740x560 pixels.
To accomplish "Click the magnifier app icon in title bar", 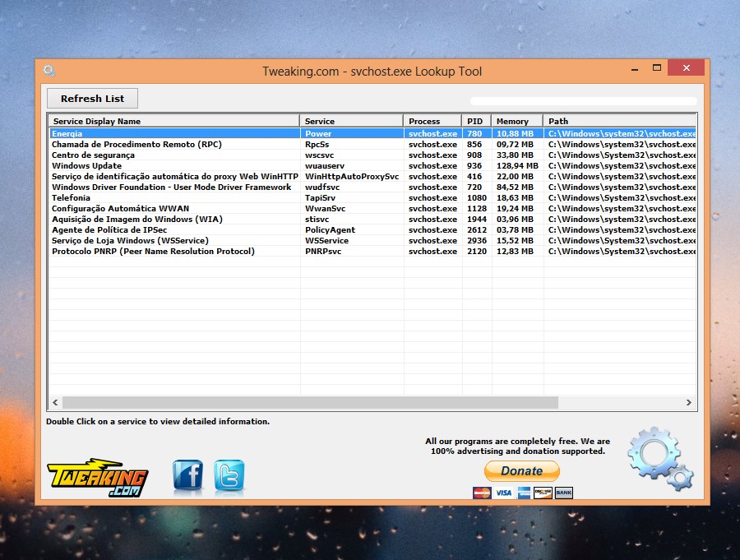I will (x=49, y=71).
